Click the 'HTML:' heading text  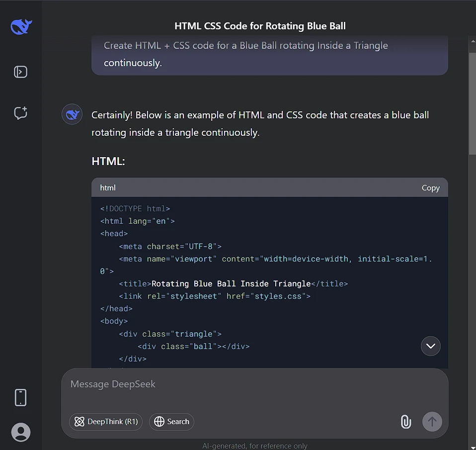click(x=108, y=161)
